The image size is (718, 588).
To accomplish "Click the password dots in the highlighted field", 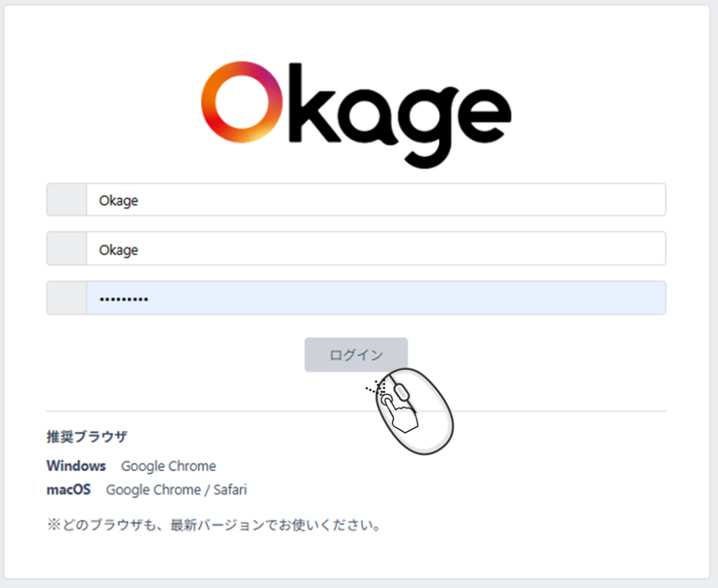I will pyautogui.click(x=123, y=299).
